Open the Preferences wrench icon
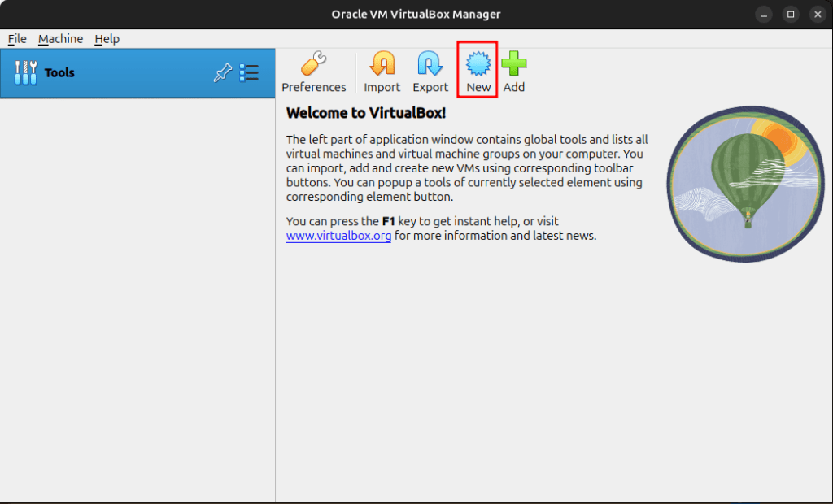This screenshot has width=833, height=504. pyautogui.click(x=313, y=64)
